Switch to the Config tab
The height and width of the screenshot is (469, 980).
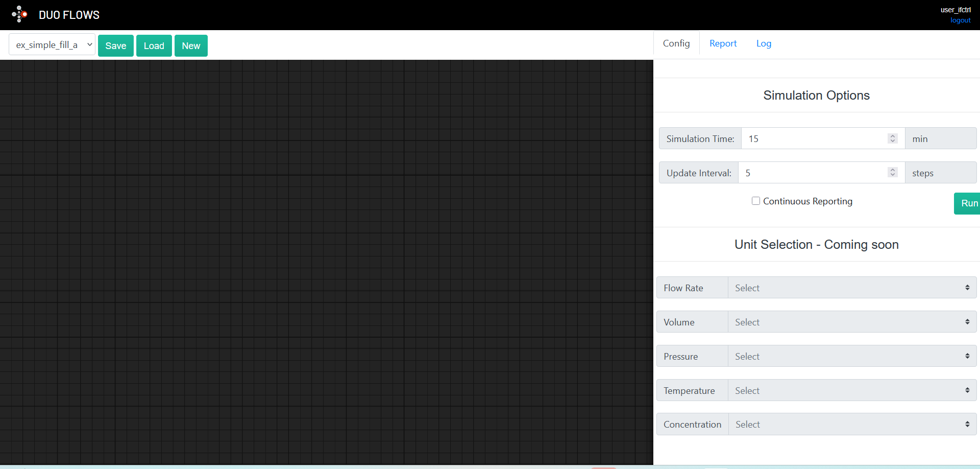click(x=676, y=43)
